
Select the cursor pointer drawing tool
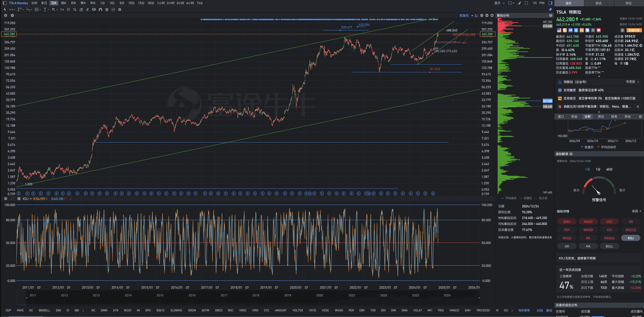(x=4, y=9)
